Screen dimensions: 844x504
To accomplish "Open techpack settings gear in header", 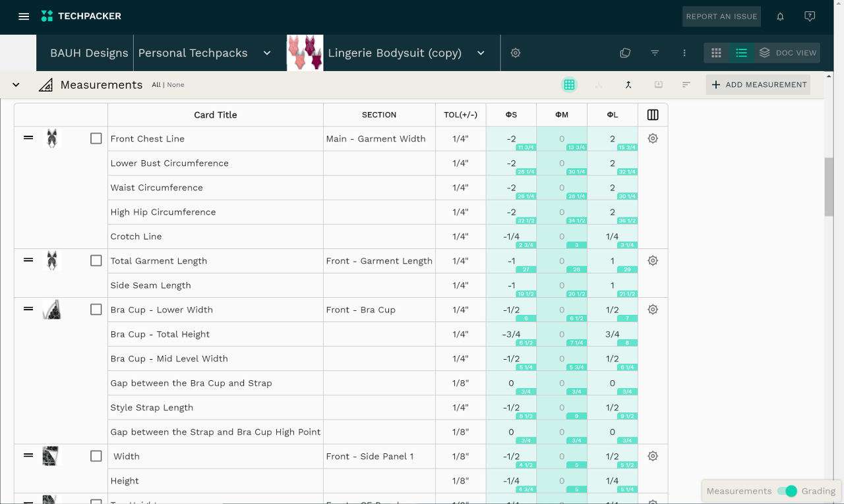I will click(x=516, y=53).
